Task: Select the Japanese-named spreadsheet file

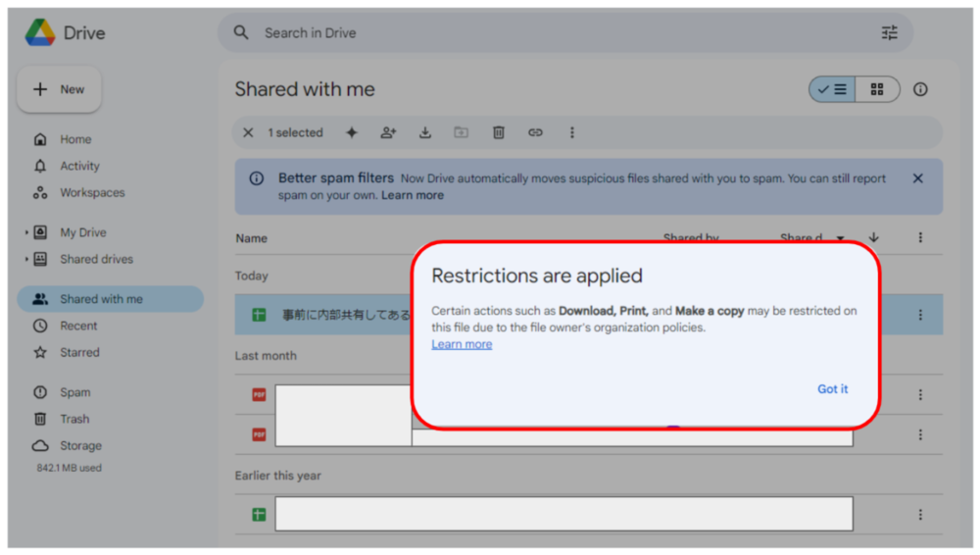Action: tap(346, 315)
